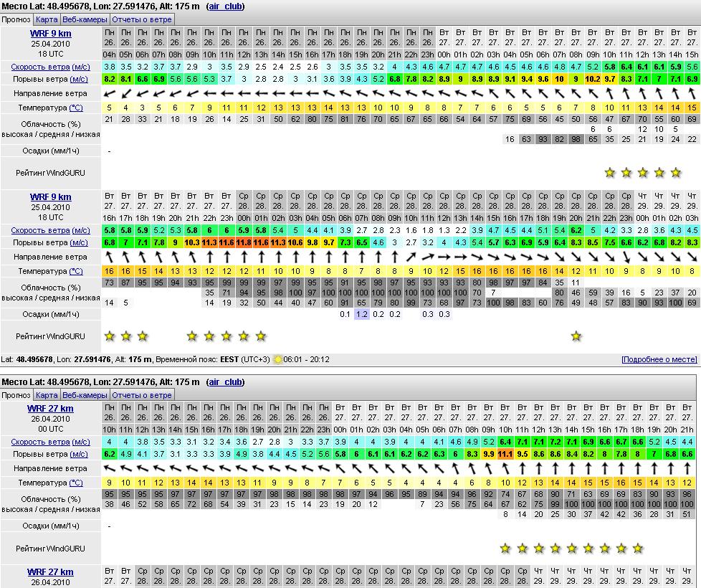The image size is (701, 588).
Task: Open Отчеты о ветре tab in the lower widget
Action: click(141, 395)
